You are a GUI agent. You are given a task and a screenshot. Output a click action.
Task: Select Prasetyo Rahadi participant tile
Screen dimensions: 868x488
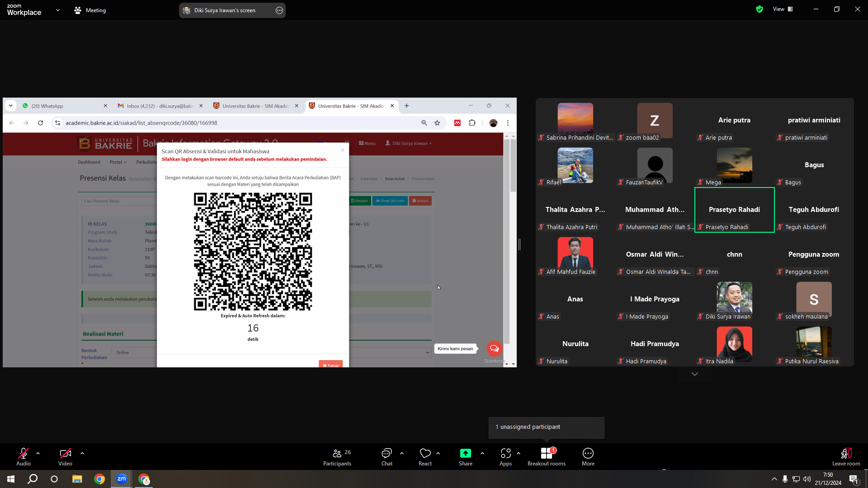click(x=734, y=210)
